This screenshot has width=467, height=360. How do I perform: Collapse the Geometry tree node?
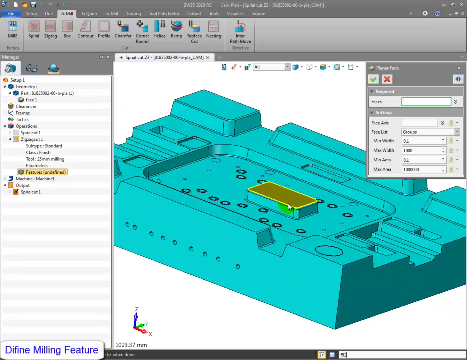click(5, 86)
